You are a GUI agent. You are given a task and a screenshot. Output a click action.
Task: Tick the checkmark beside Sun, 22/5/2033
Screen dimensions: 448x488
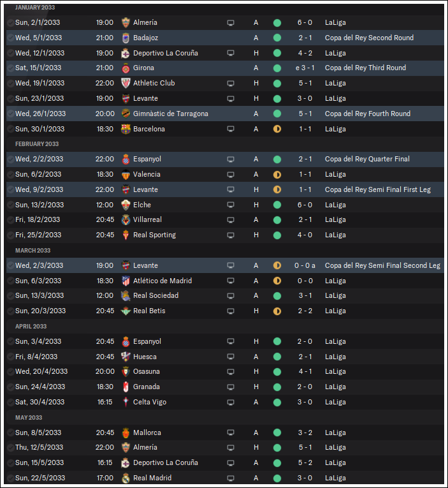coord(11,478)
